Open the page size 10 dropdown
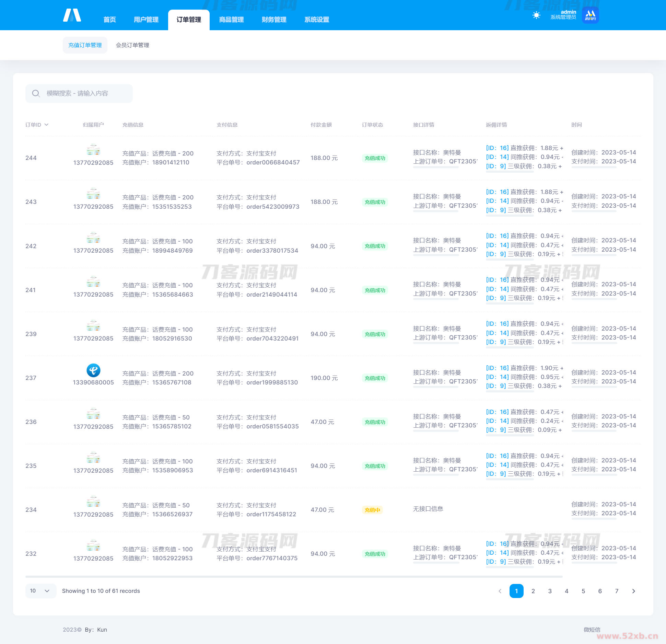This screenshot has height=644, width=666. pos(40,591)
